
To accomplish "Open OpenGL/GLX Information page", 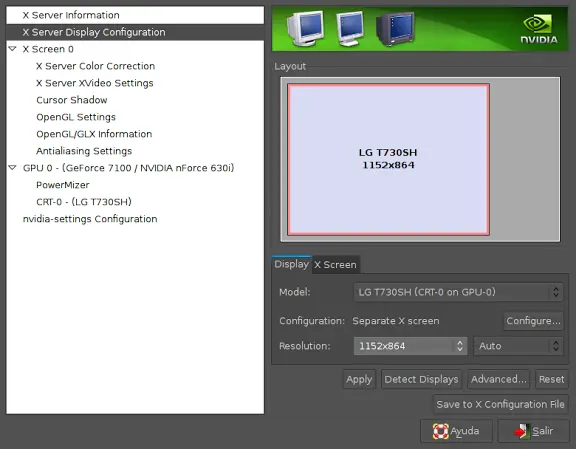I will tap(94, 134).
